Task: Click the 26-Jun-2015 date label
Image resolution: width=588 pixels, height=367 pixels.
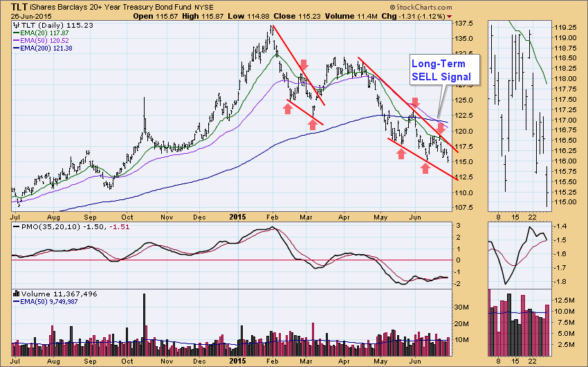Action: coord(31,17)
